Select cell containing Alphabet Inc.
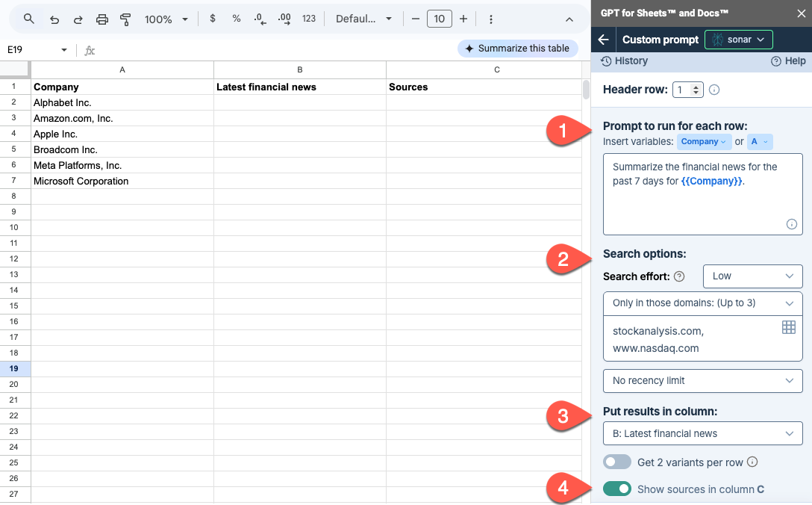This screenshot has height=505, width=812. point(122,102)
